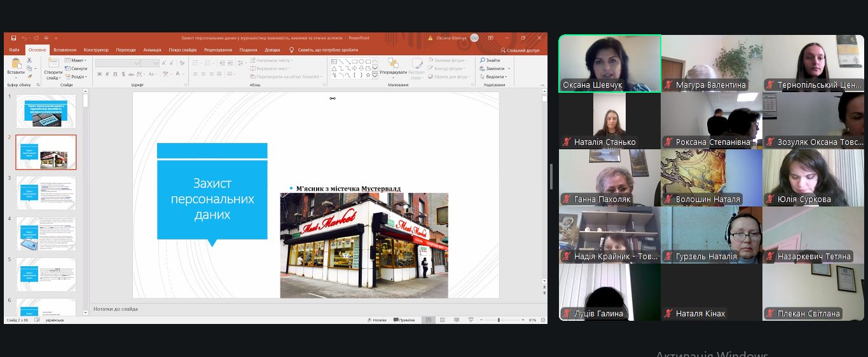Screen dimensions: 868x357
Task: Open the Вставлення ribbon tab
Action: coord(65,50)
